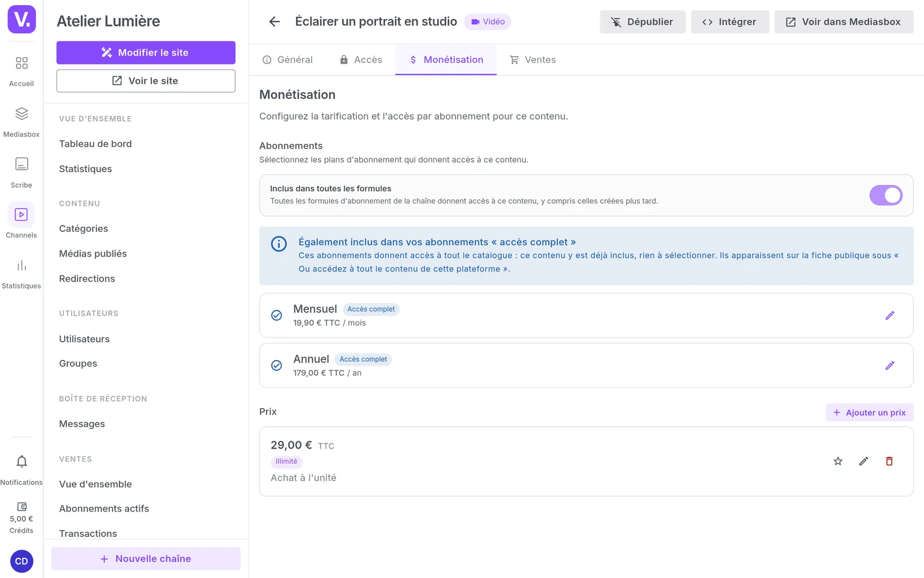Open Médias publiés in the sidebar
The image size is (924, 578).
click(x=93, y=254)
